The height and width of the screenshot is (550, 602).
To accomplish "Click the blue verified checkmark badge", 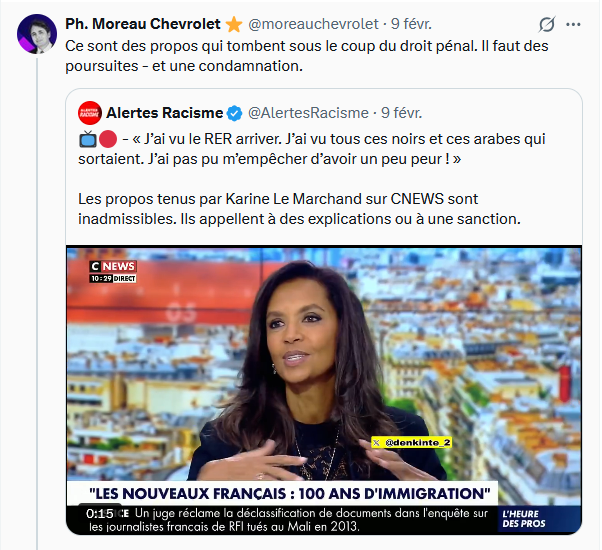I will [234, 114].
